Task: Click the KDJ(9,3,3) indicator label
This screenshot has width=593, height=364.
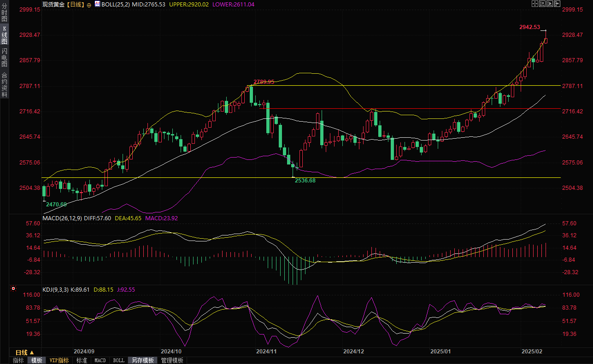Action: pos(55,290)
